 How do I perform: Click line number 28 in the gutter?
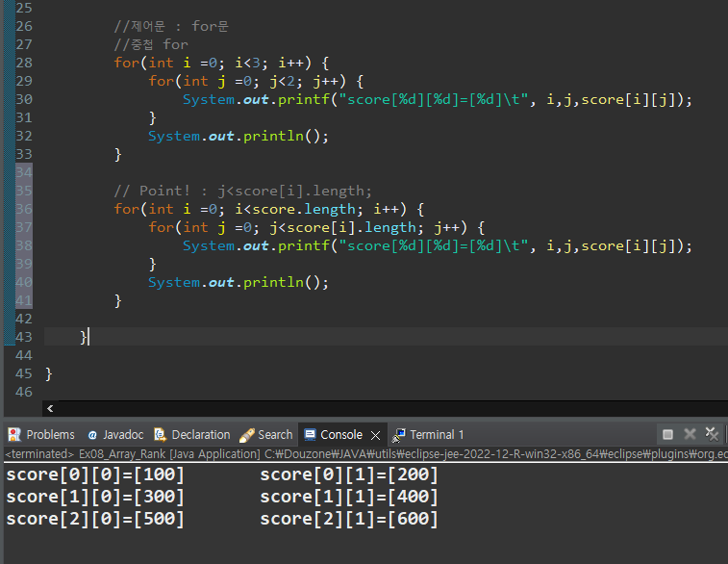(24, 63)
